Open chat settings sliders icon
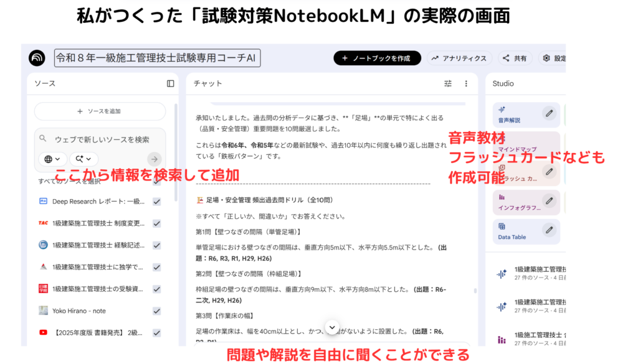638x364 pixels. [448, 83]
